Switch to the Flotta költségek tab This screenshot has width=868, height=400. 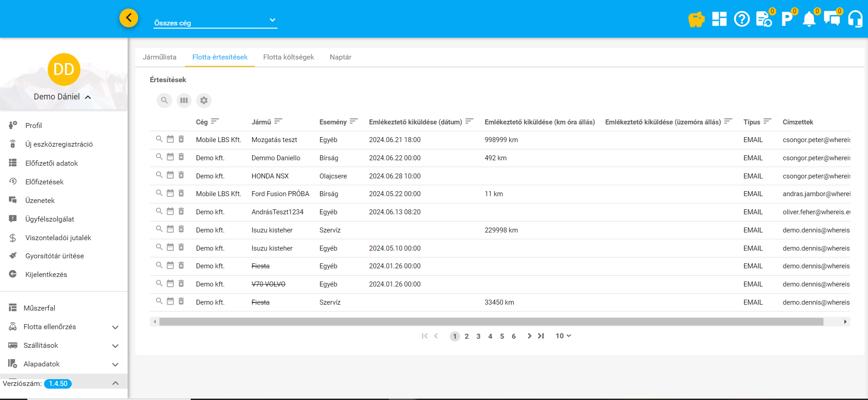coord(288,57)
